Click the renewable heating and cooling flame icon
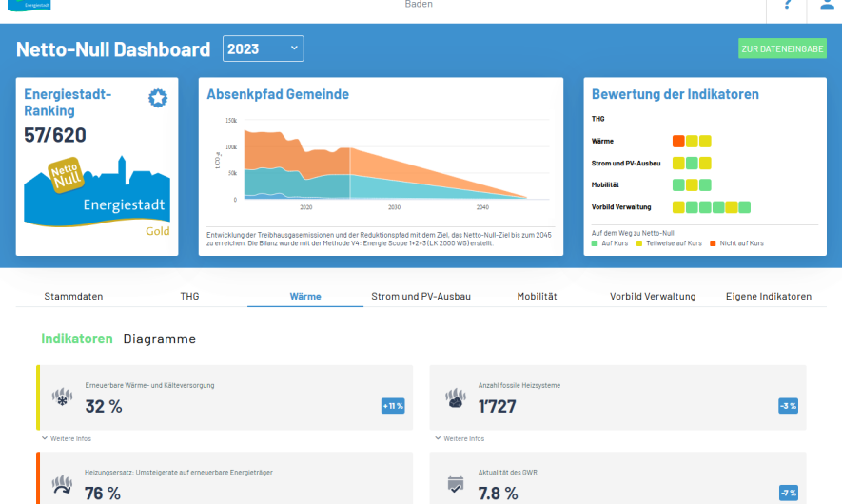 point(63,397)
